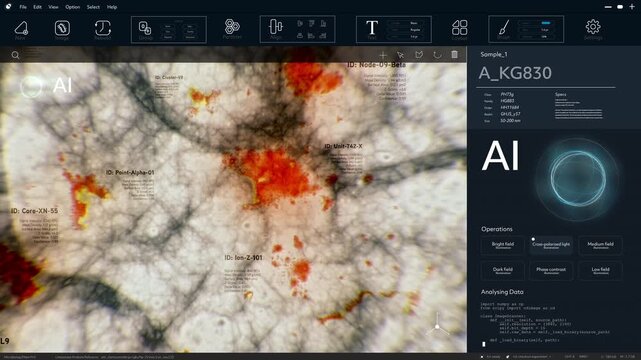Open the Edit menu

(x=37, y=7)
